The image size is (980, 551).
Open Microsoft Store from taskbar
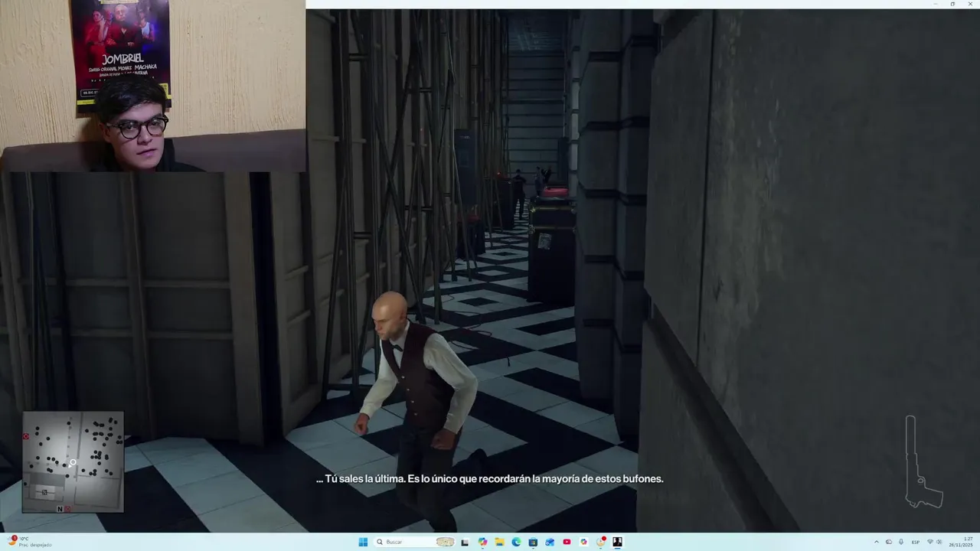click(533, 542)
